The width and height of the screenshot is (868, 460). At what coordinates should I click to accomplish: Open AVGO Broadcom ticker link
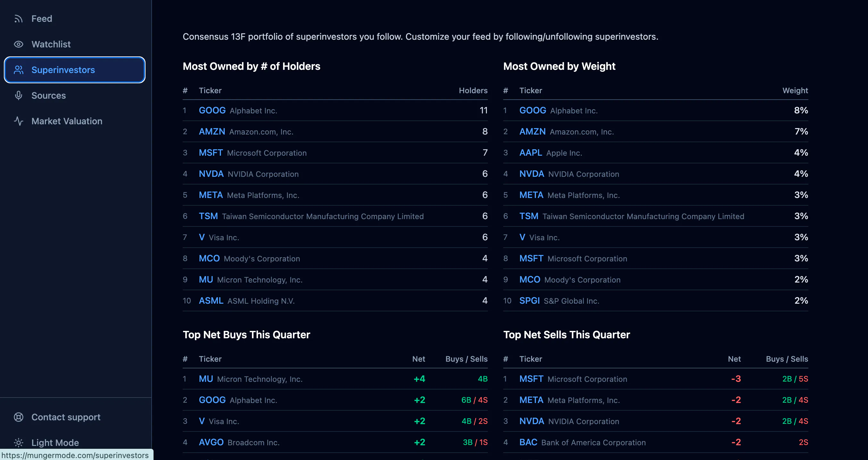[211, 442]
